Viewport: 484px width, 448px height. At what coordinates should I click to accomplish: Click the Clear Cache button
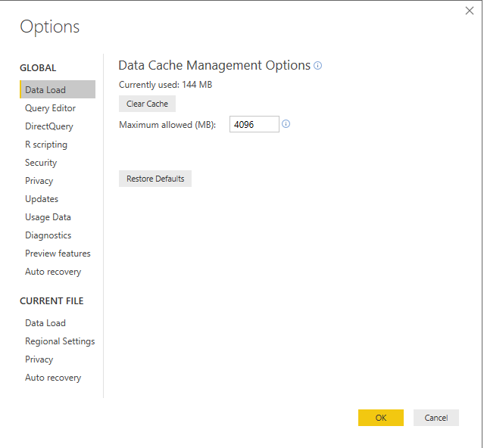147,104
